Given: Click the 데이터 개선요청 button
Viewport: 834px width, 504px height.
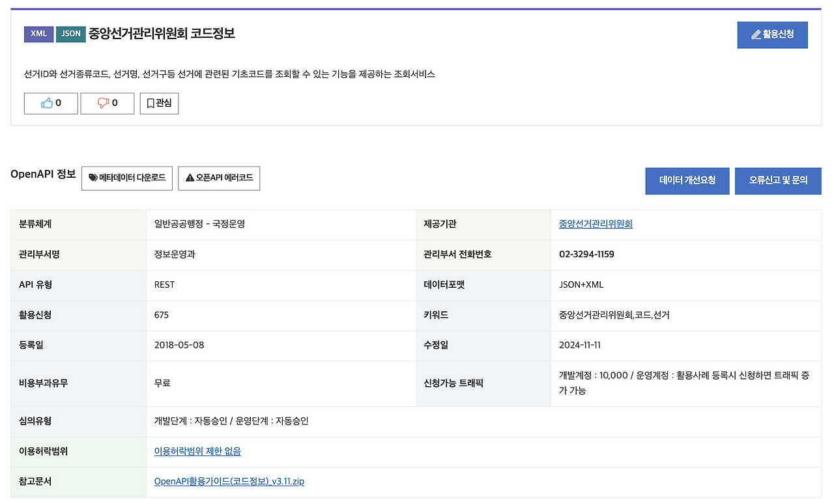Looking at the screenshot, I should click(x=687, y=181).
